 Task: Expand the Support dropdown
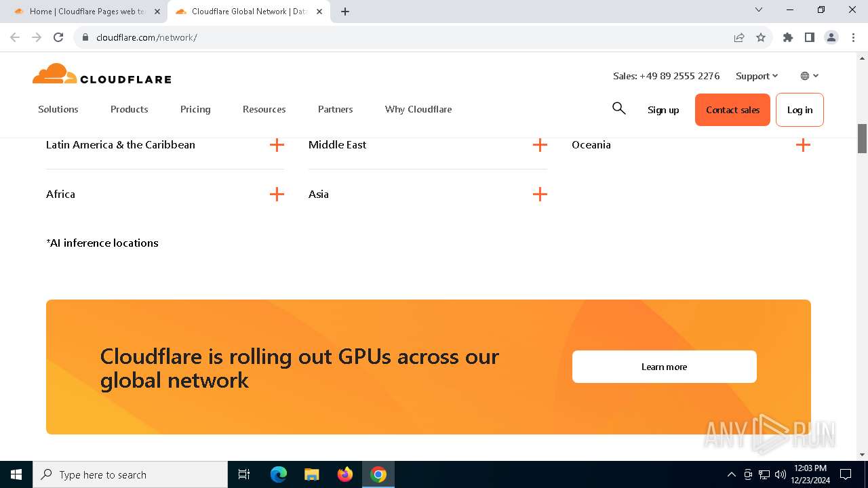757,76
